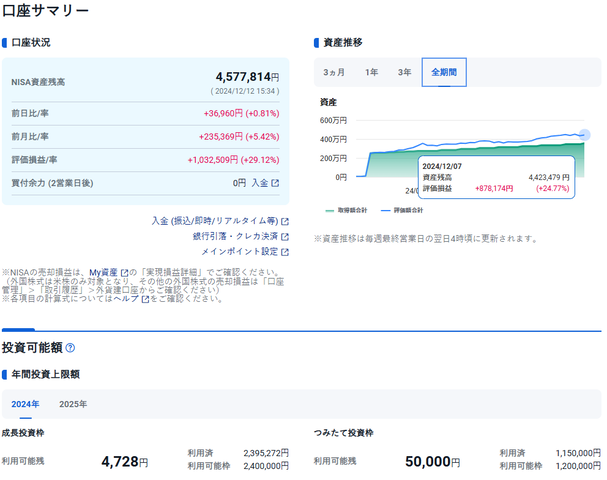Click 成長投資枠 利用可能枠 value 2,400,000円

(266, 466)
